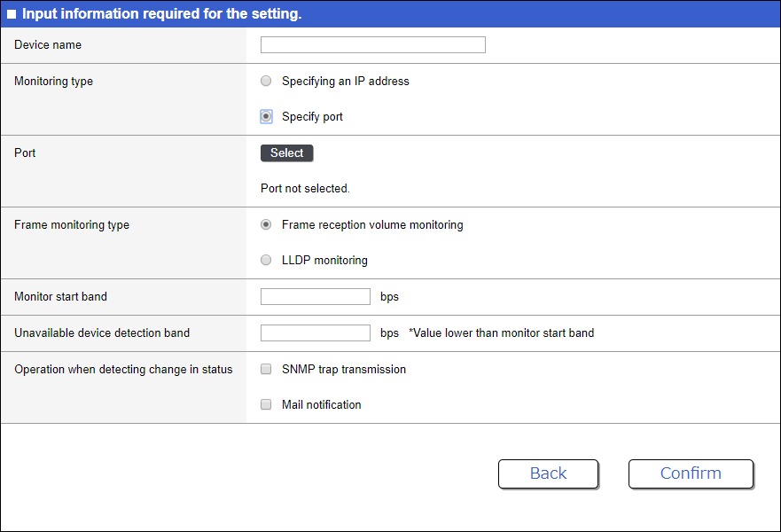Pick 'Frame reception volume monitoring' radio option
The image size is (781, 532).
[x=266, y=225]
